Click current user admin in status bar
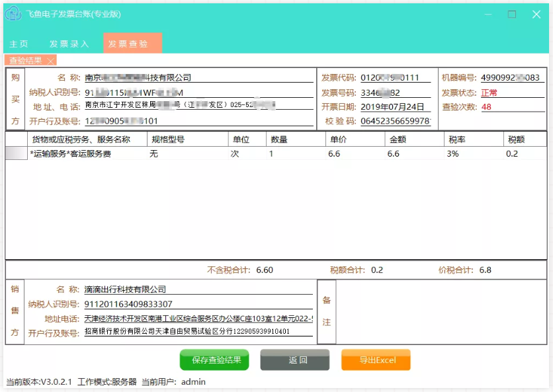Image resolution: width=553 pixels, height=392 pixels. click(193, 382)
